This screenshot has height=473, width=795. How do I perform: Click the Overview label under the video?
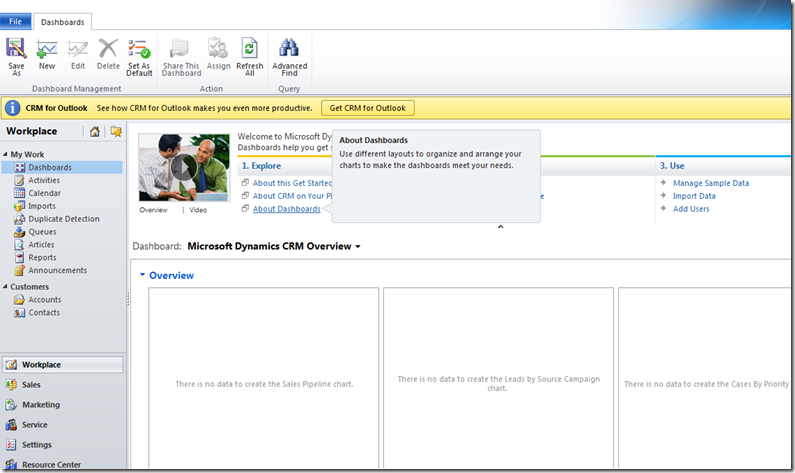[x=153, y=210]
